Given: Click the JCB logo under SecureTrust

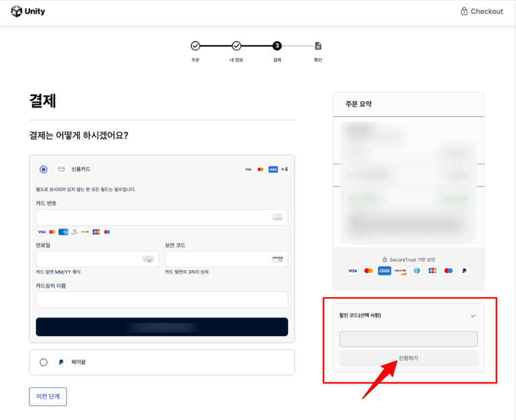Looking at the screenshot, I should click(432, 271).
